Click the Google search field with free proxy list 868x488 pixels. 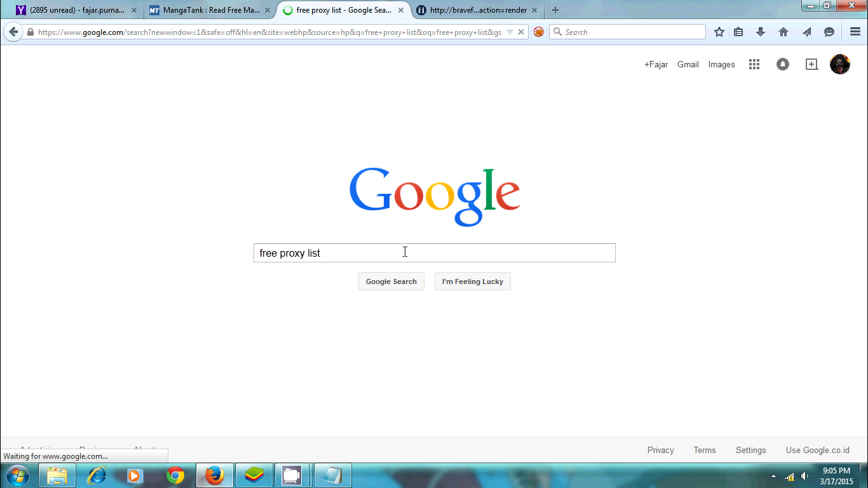click(435, 253)
